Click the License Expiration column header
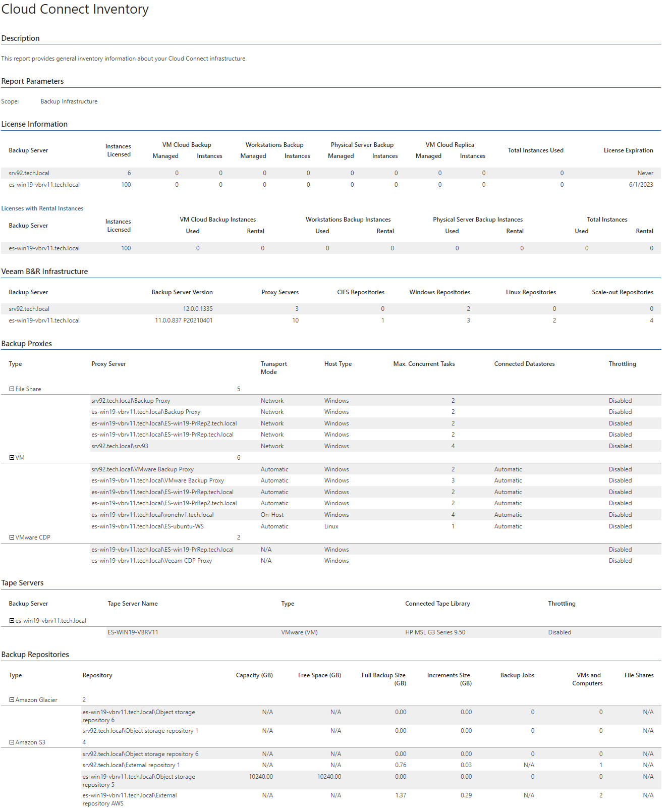 click(x=628, y=150)
